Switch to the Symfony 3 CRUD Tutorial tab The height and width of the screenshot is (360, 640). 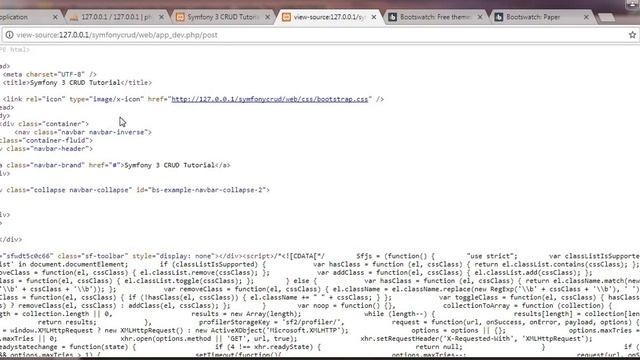[222, 17]
